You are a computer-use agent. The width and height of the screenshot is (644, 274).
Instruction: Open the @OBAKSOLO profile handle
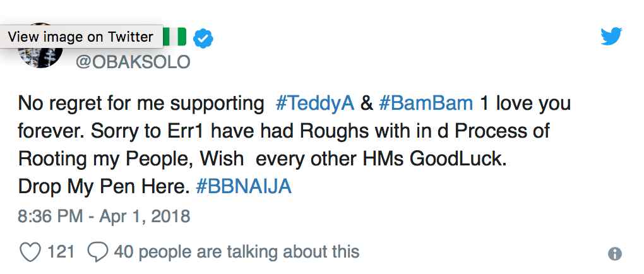coord(133,63)
